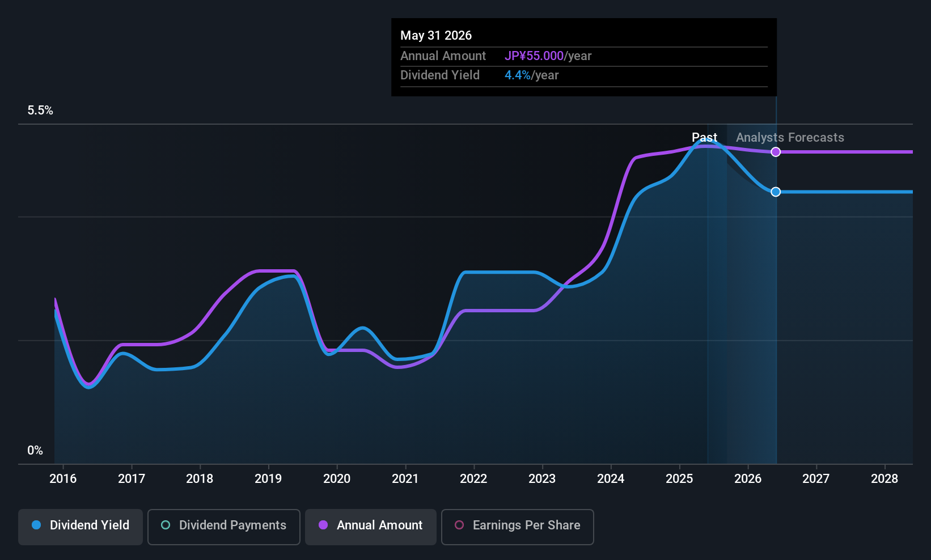
Task: Click the blue Dividend Yield data point marker
Action: pyautogui.click(x=776, y=192)
